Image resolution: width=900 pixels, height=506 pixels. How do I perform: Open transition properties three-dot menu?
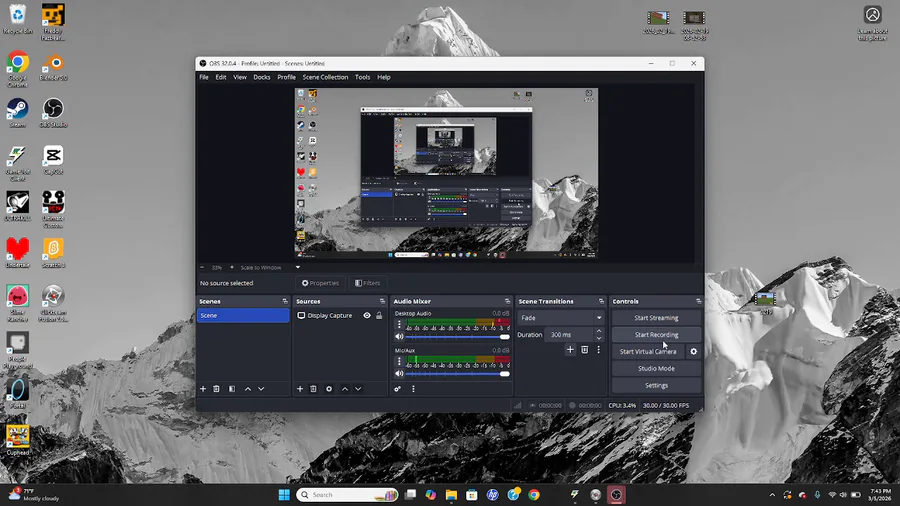click(599, 349)
